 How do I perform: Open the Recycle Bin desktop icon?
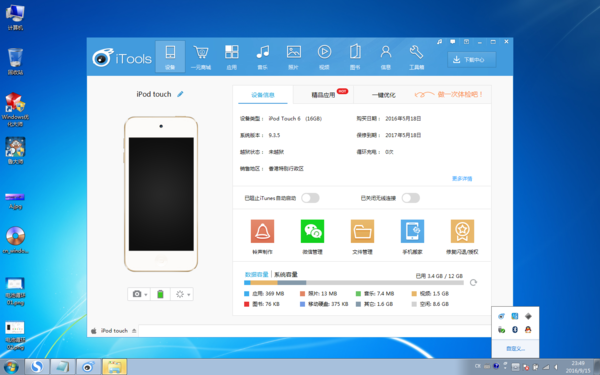tap(15, 61)
